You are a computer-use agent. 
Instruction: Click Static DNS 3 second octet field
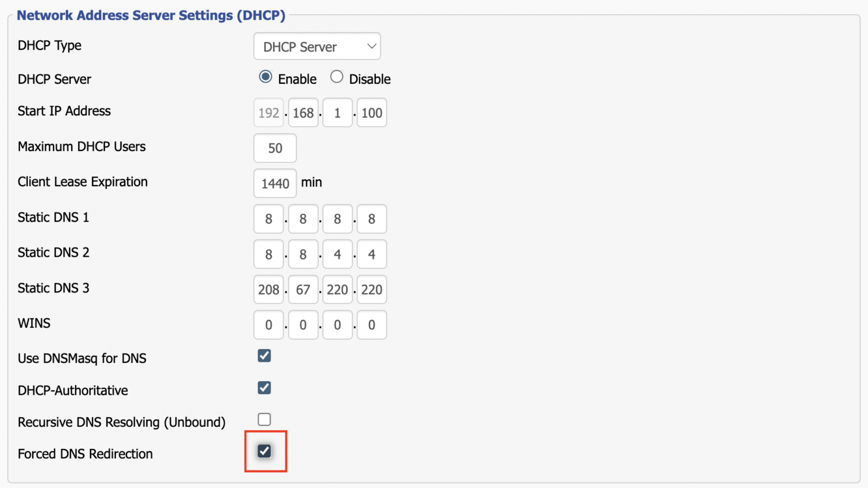(303, 290)
